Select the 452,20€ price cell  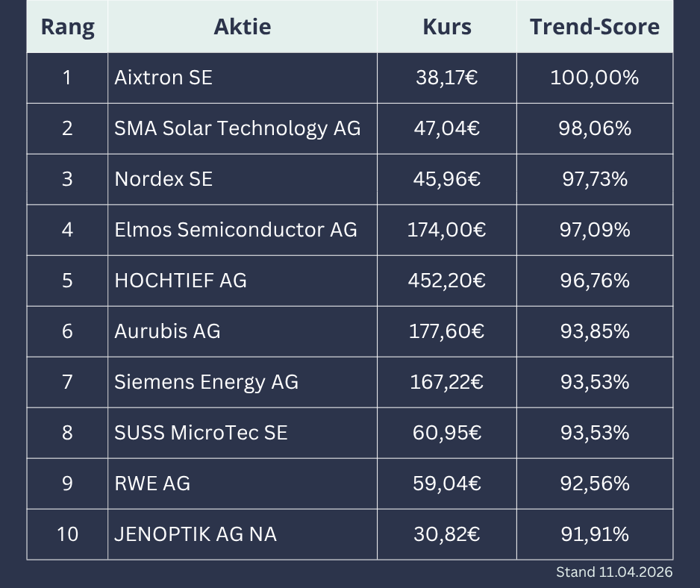tap(447, 281)
